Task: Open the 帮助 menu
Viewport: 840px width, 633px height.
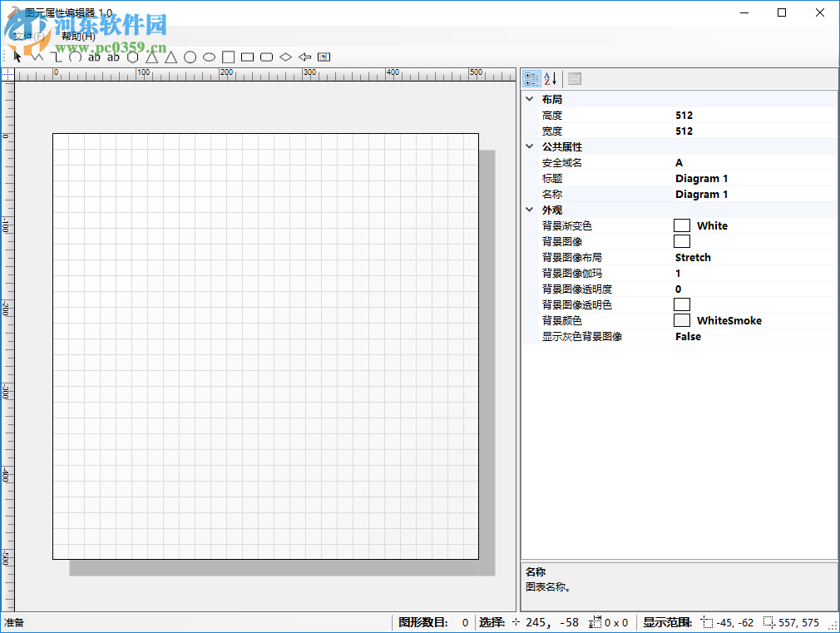Action: click(77, 36)
